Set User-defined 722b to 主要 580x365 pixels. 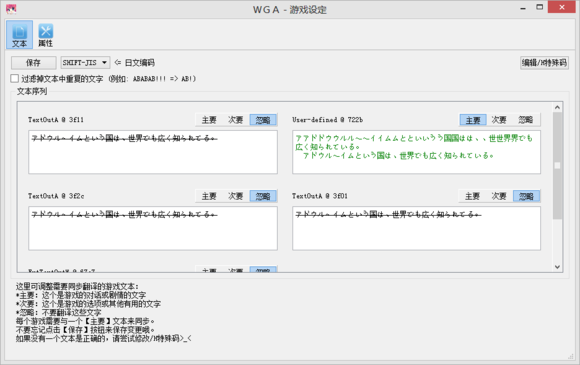tap(473, 120)
